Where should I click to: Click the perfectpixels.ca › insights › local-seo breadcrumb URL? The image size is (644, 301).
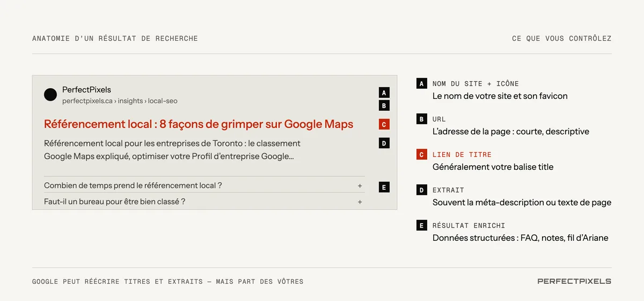120,101
